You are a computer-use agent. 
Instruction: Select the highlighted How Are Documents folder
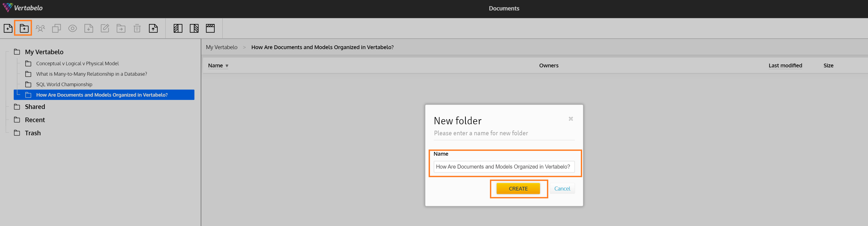click(x=104, y=95)
